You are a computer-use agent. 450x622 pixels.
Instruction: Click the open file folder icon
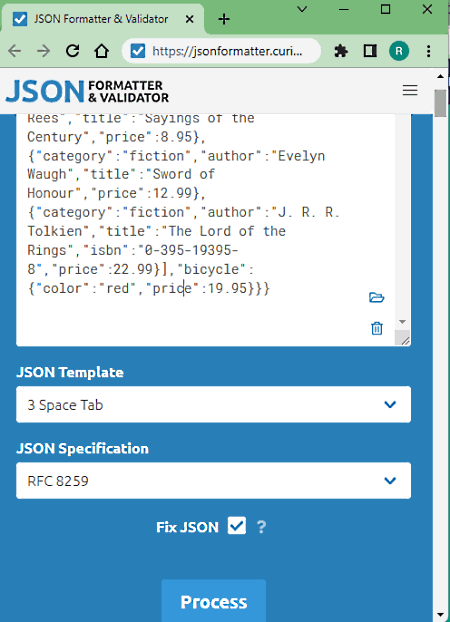pyautogui.click(x=377, y=298)
